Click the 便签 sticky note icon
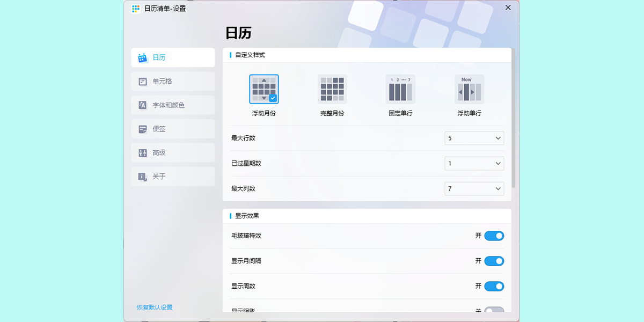 (143, 129)
